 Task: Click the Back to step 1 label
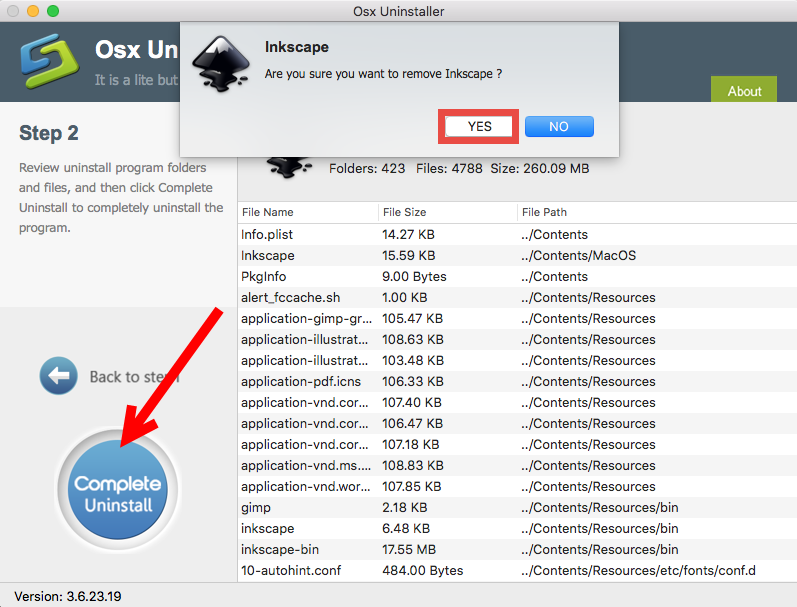tap(134, 377)
